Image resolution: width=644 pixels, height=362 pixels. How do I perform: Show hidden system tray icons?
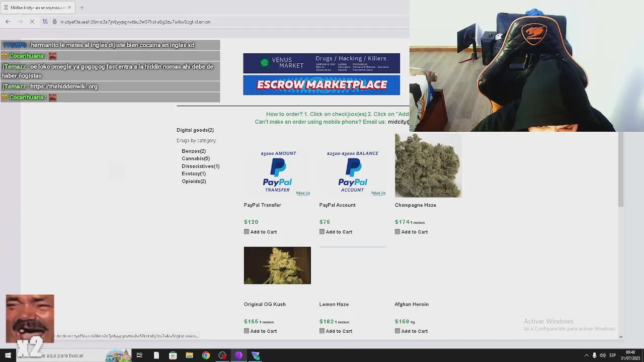[586, 355]
